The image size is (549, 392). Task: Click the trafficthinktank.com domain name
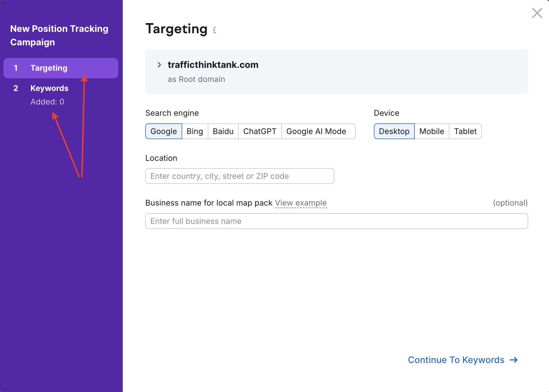pyautogui.click(x=213, y=65)
